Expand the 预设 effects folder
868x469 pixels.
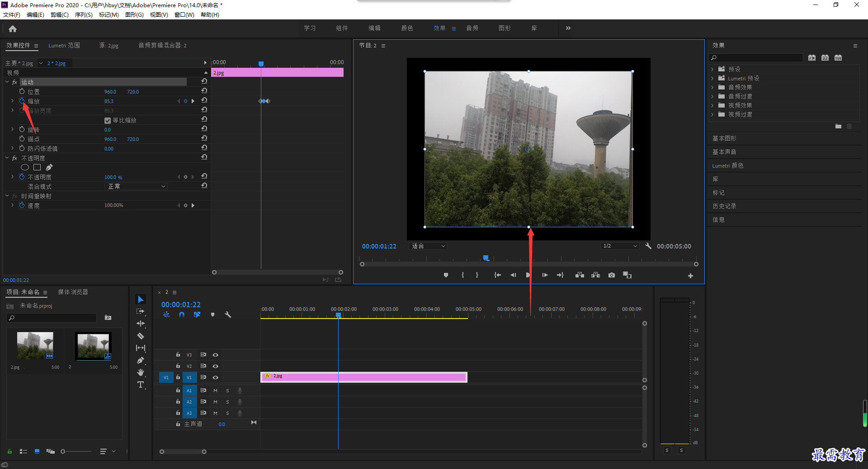point(712,69)
